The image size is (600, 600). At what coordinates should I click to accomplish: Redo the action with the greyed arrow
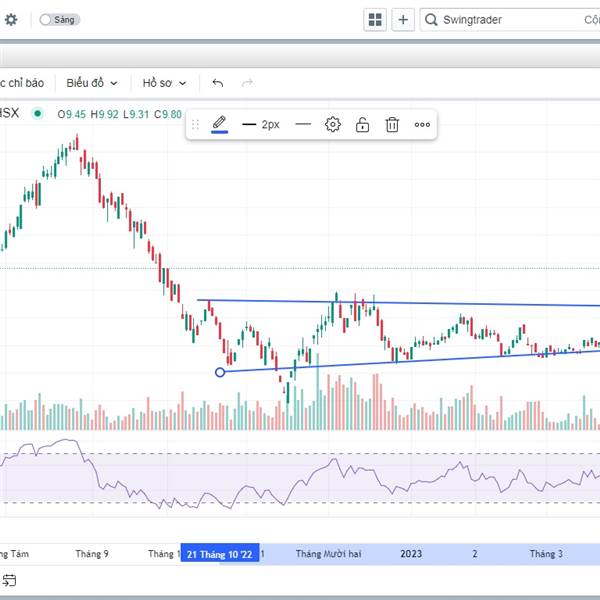tap(247, 83)
